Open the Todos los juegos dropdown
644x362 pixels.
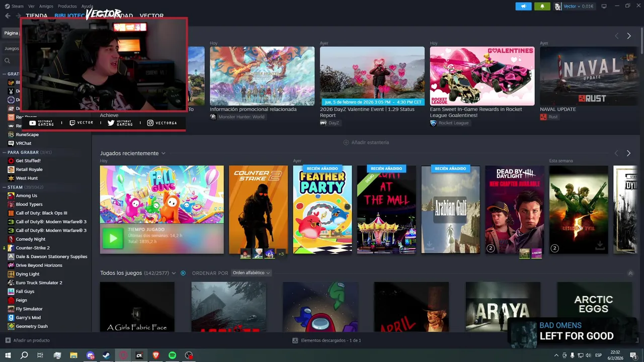174,273
